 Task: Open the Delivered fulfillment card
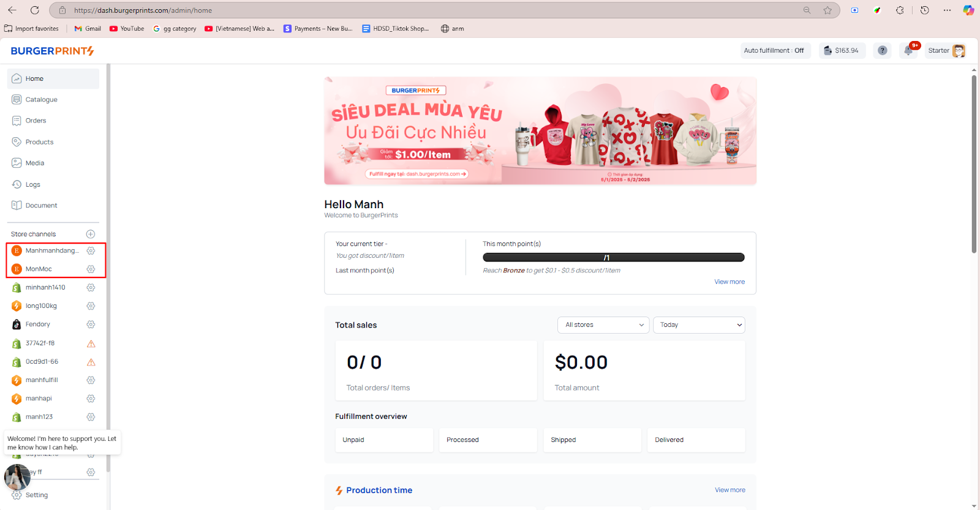coord(696,440)
